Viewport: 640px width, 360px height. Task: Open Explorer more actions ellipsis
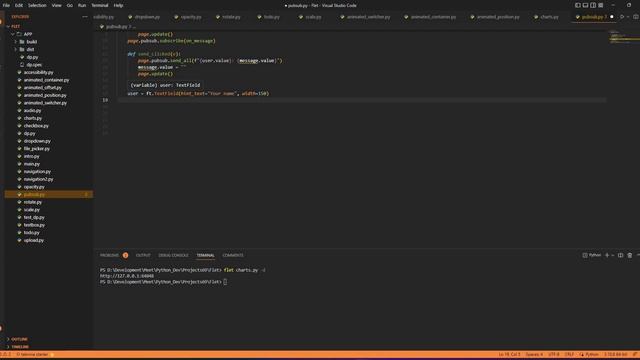tap(85, 17)
